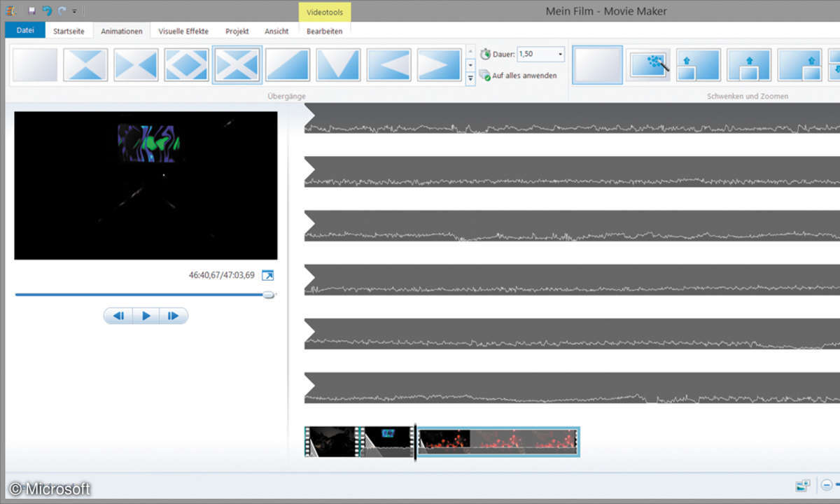Click the video preview monitor
Screen dimensions: 840x504
[x=146, y=185]
